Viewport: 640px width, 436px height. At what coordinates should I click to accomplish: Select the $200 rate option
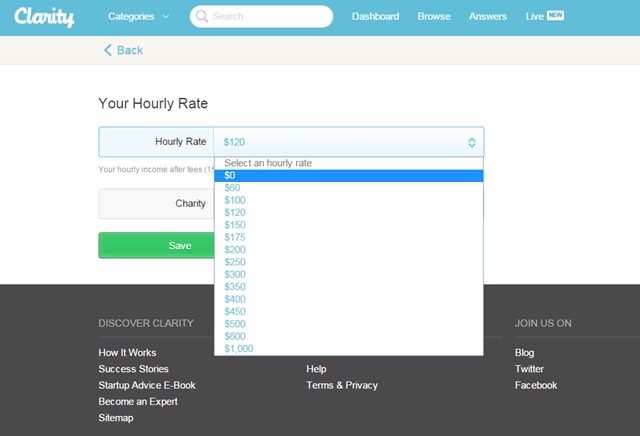(x=349, y=250)
